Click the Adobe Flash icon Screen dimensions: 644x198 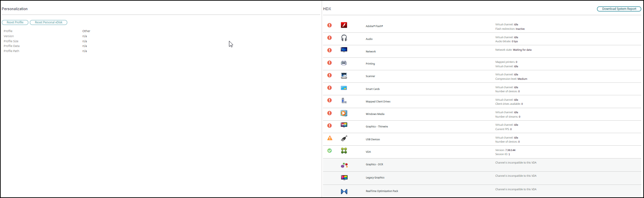[344, 25]
